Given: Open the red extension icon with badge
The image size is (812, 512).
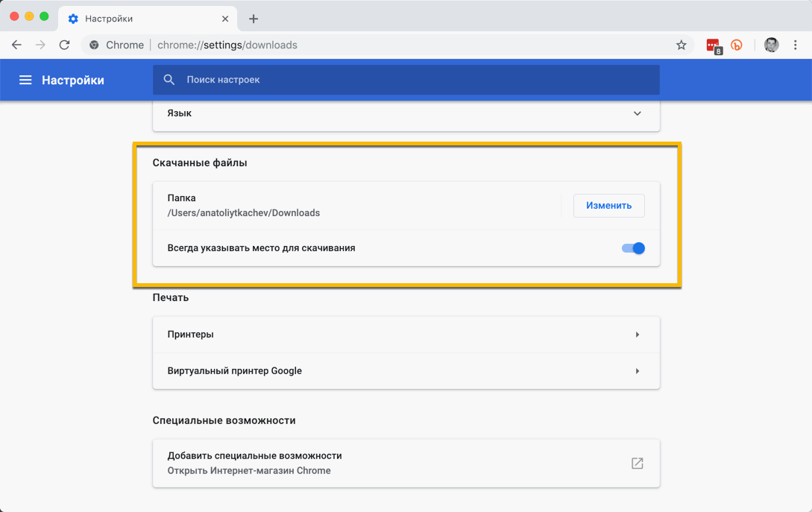Looking at the screenshot, I should (714, 45).
